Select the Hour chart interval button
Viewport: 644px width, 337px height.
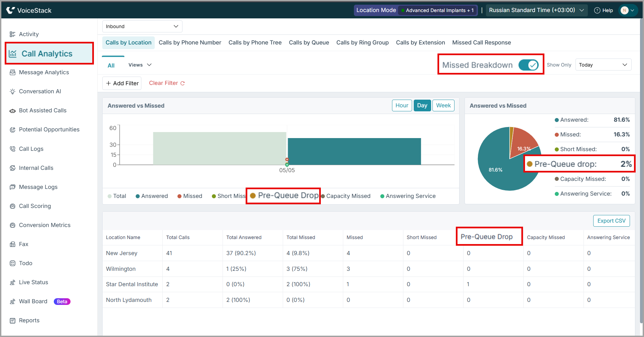pyautogui.click(x=402, y=105)
